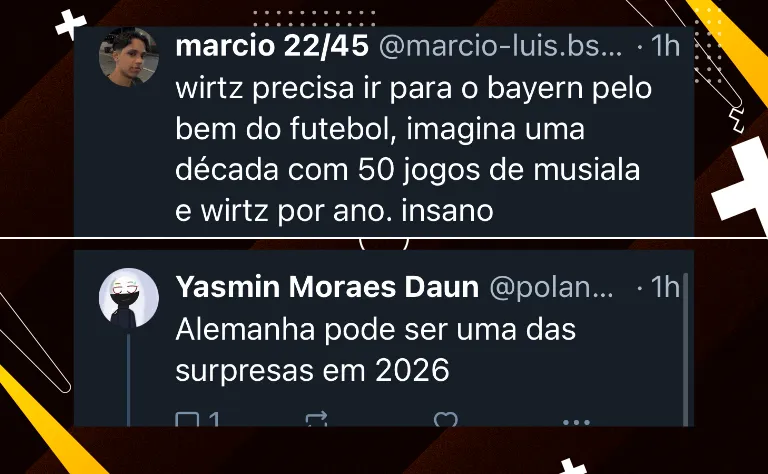Click the reply count number 1
The height and width of the screenshot is (474, 768).
pyautogui.click(x=214, y=420)
